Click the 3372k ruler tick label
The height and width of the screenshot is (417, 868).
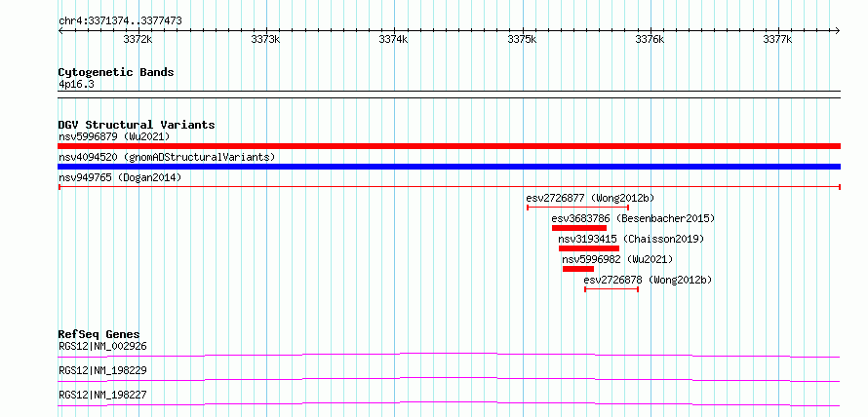tap(138, 39)
